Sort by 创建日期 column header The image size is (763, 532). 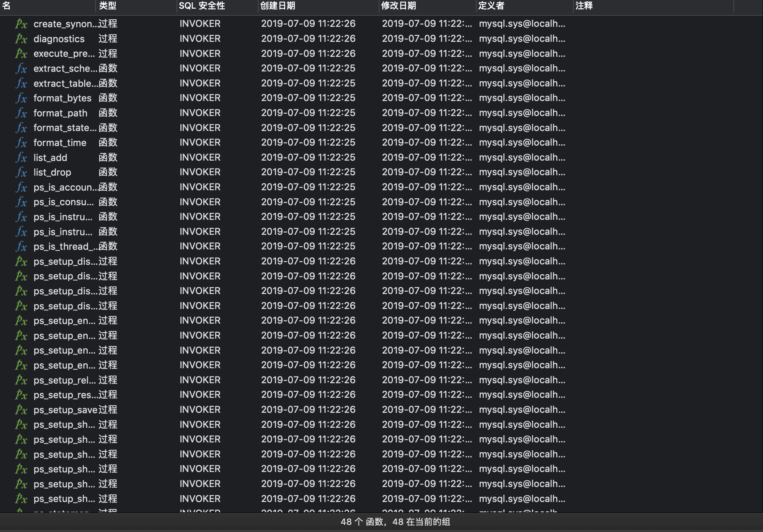coord(278,6)
